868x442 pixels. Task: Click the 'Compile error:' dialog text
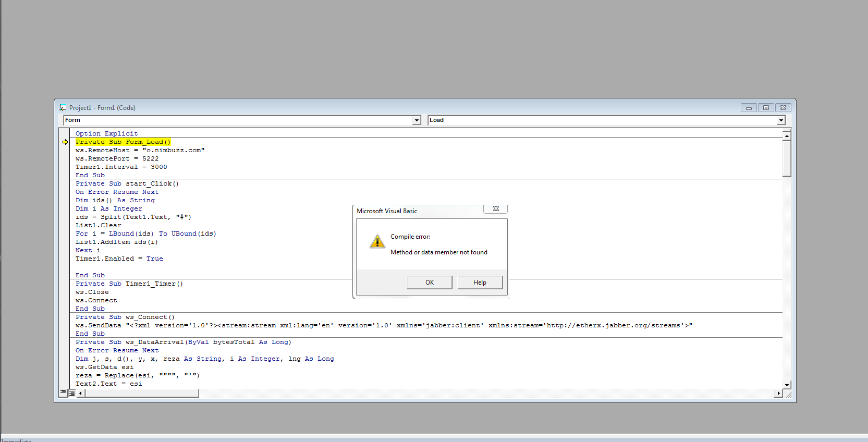pyautogui.click(x=410, y=237)
